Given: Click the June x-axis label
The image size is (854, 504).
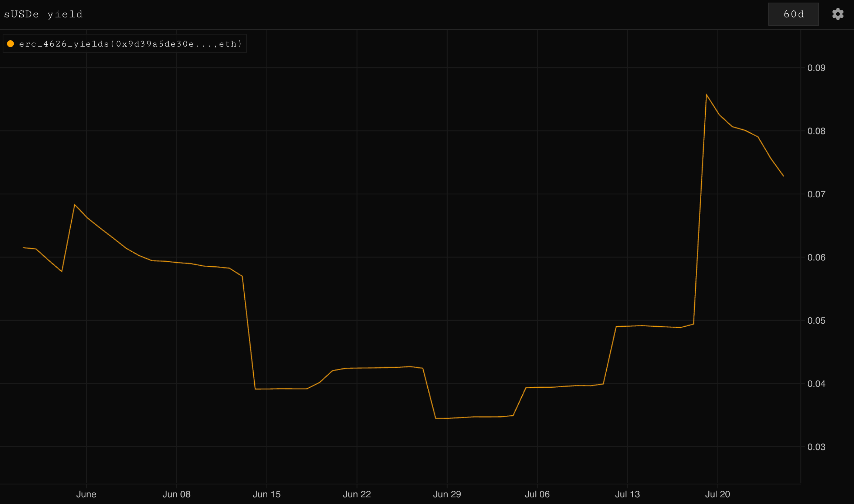Looking at the screenshot, I should (86, 494).
